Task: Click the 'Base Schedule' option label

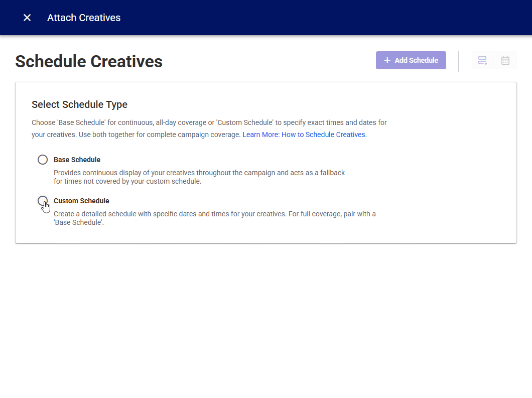Action: [x=77, y=160]
